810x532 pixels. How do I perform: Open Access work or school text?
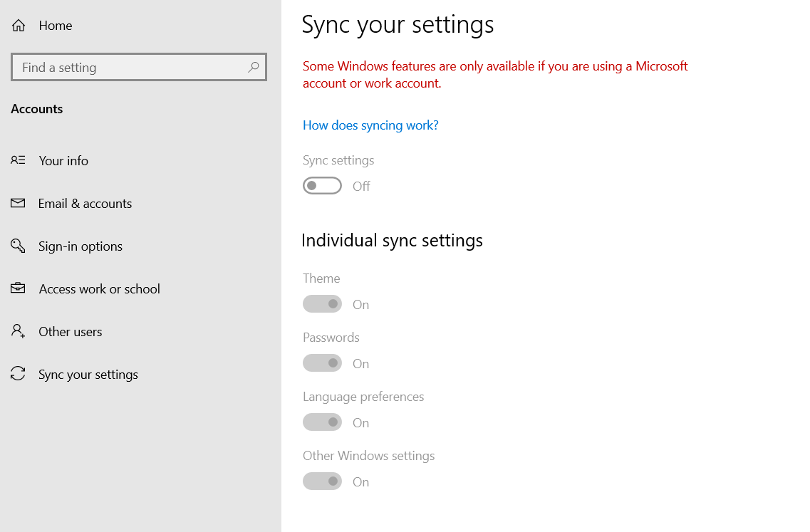99,288
